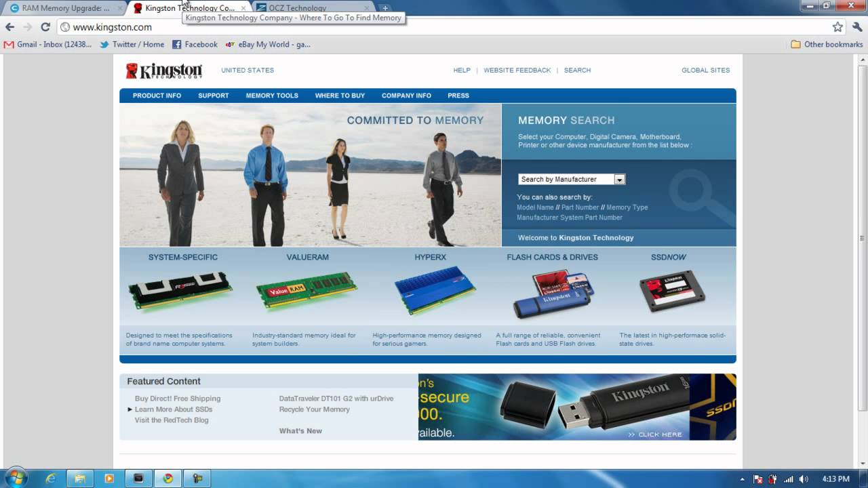Launch Internet Explorer from the taskbar

click(x=50, y=478)
